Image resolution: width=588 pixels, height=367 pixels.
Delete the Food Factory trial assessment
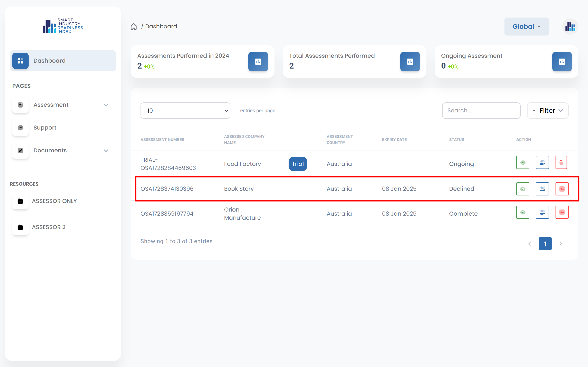[561, 162]
